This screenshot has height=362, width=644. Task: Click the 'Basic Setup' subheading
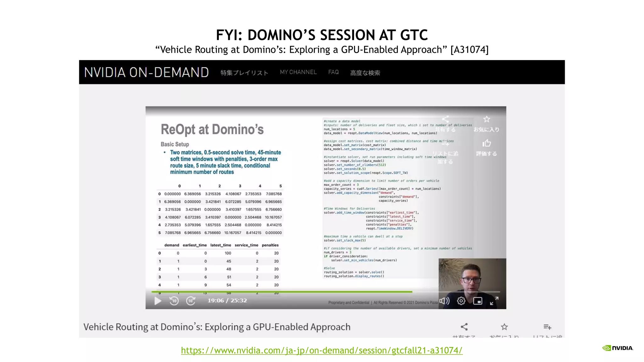click(175, 144)
